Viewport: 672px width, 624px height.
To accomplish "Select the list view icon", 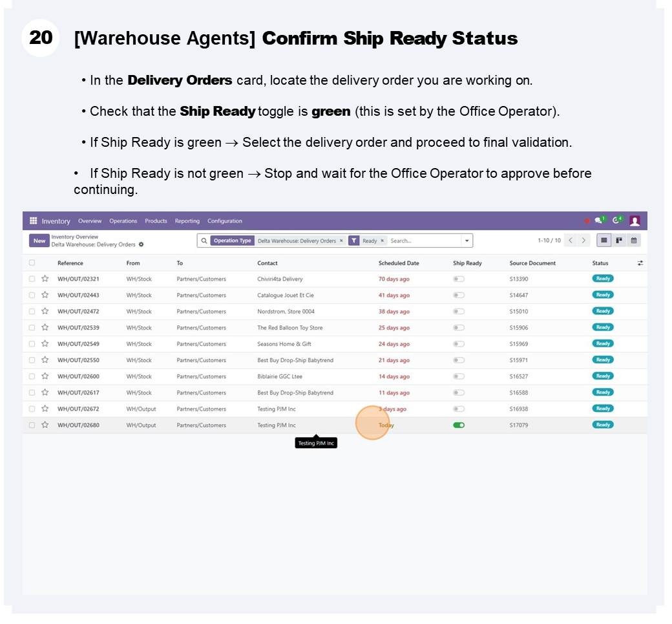I will tap(604, 241).
